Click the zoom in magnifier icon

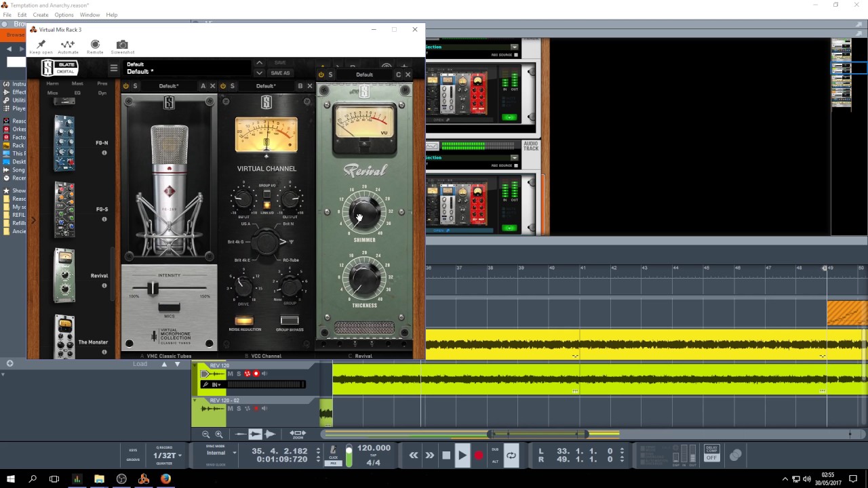click(218, 434)
